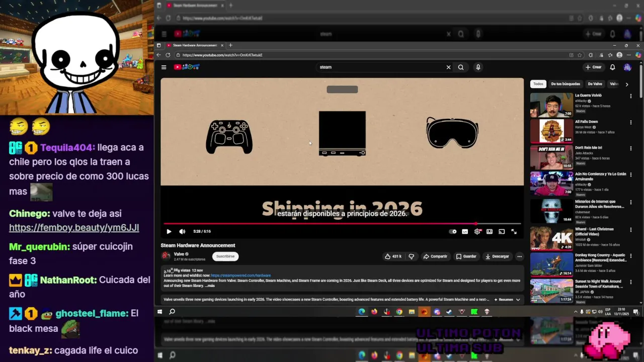Open options for 'All Falls Down'

pyautogui.click(x=630, y=122)
